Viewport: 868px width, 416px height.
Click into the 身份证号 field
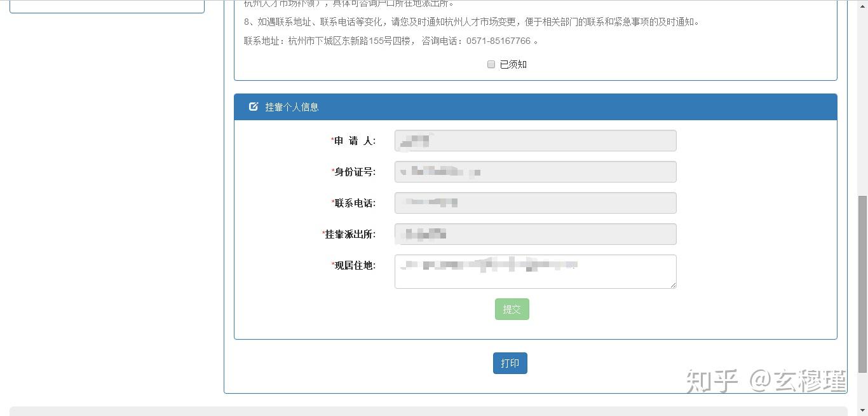[x=536, y=172]
